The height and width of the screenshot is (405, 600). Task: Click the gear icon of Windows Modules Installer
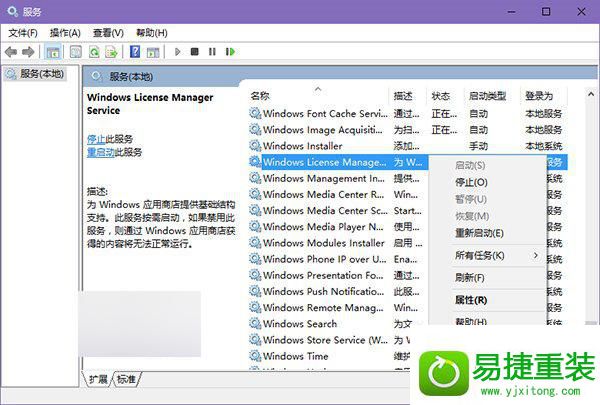pos(255,243)
